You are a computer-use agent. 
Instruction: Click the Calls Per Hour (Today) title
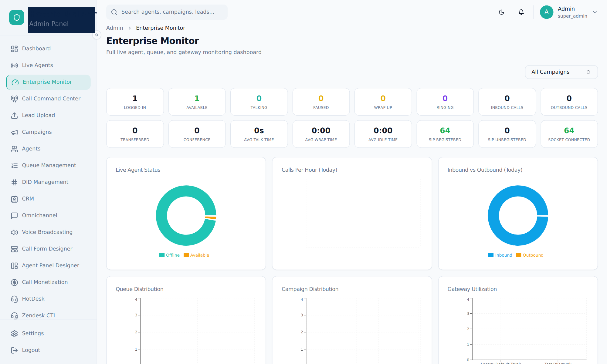click(x=309, y=170)
